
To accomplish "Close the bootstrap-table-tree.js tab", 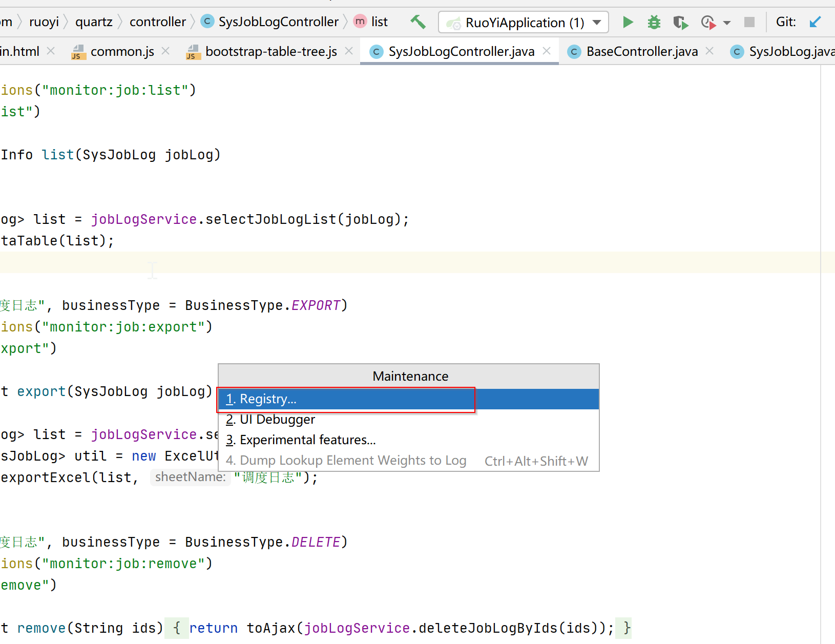I will point(349,51).
